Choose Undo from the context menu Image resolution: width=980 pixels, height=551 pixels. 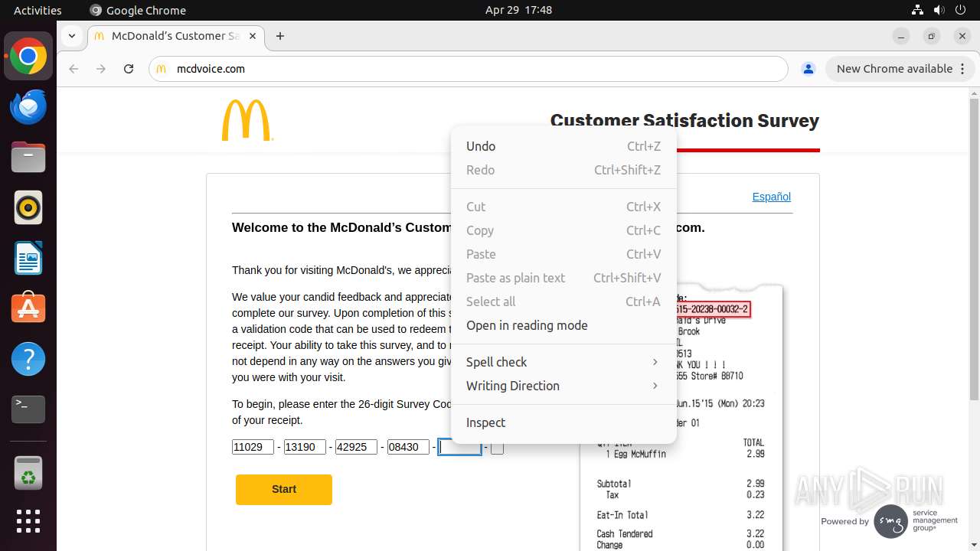click(x=563, y=146)
